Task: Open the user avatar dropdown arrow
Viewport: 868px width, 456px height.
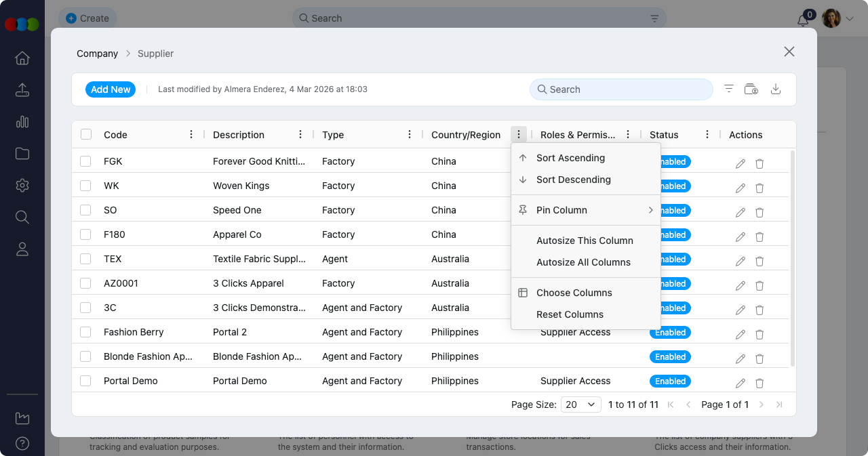Action: click(x=850, y=19)
